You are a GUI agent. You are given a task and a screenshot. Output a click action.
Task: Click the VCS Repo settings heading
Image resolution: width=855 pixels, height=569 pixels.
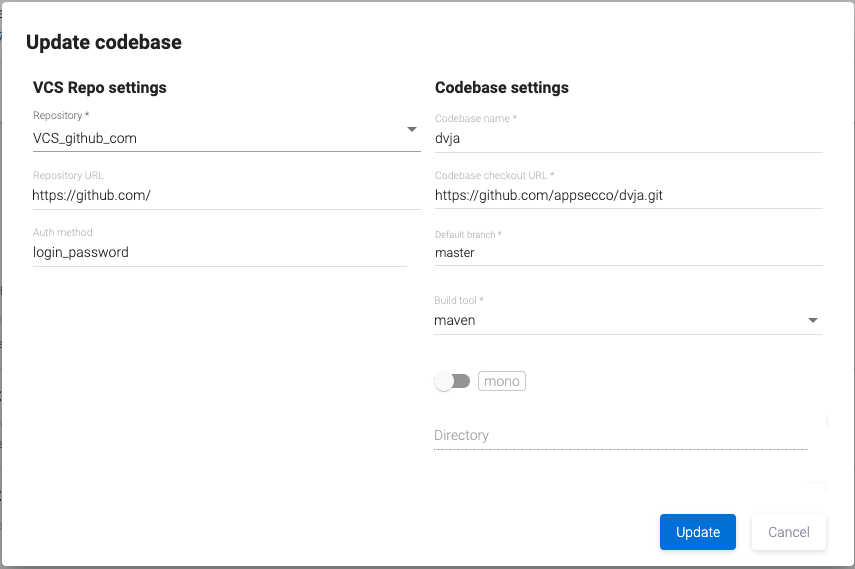(x=100, y=88)
